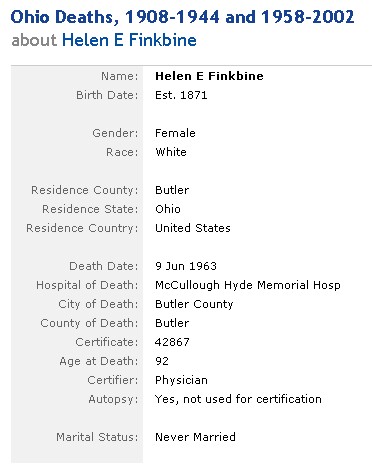Image resolution: width=372 pixels, height=468 pixels.
Task: Select the Residence County value Butler
Action: [172, 190]
